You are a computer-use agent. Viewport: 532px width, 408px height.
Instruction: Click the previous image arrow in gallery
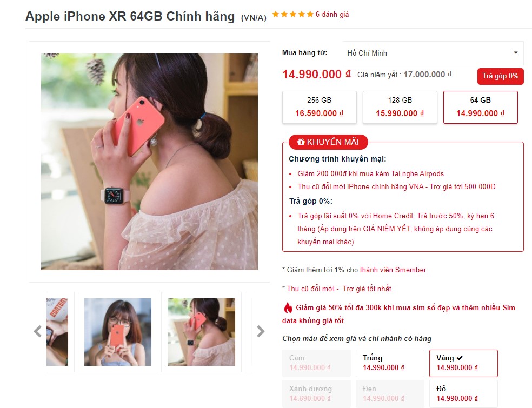(x=38, y=331)
